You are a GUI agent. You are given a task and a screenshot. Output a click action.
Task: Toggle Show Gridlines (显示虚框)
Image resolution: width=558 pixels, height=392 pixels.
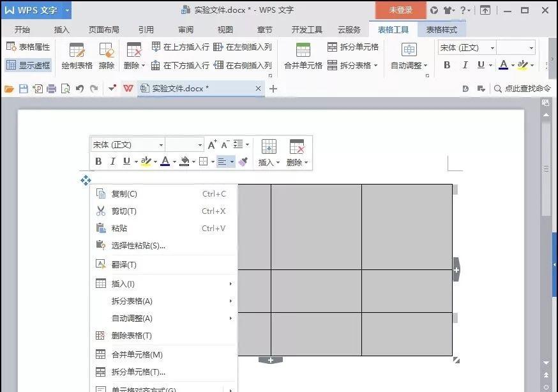28,65
